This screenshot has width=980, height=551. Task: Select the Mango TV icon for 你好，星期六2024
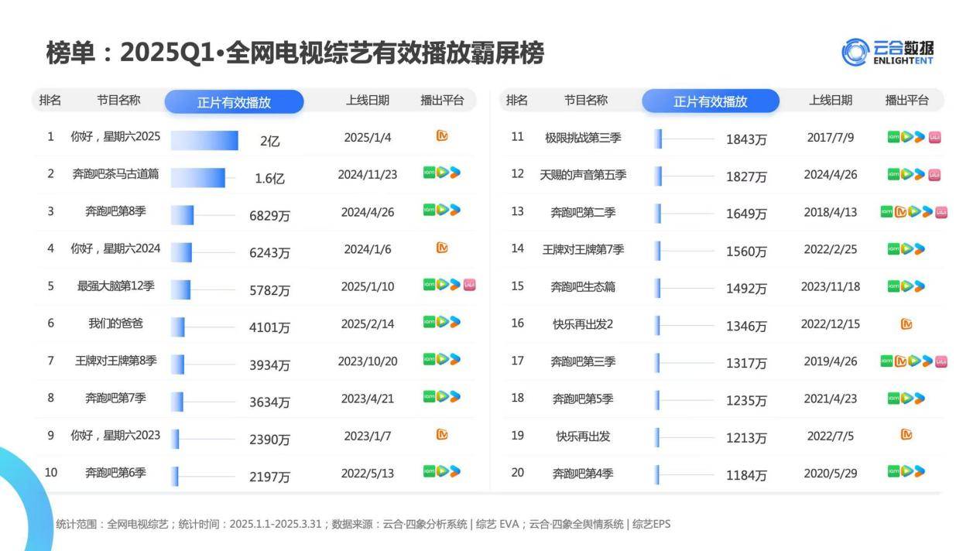pos(442,248)
